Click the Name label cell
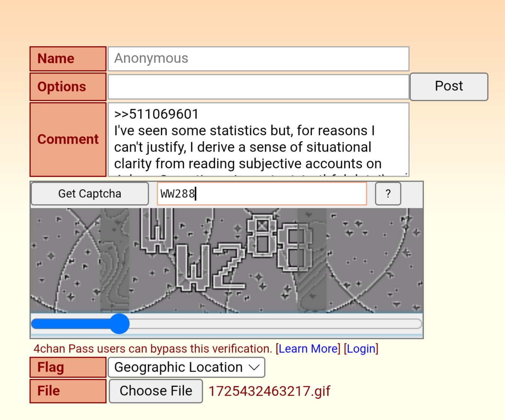Screen dimensions: 505x420 68,59
